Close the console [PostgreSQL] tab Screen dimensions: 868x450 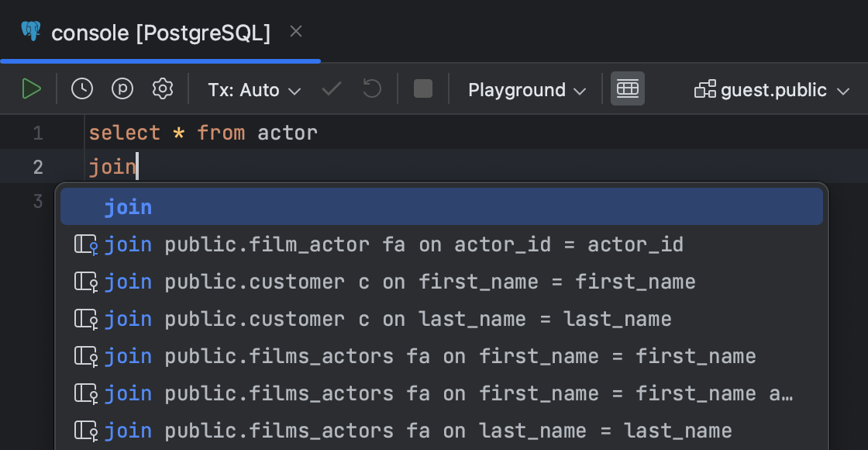(x=295, y=32)
